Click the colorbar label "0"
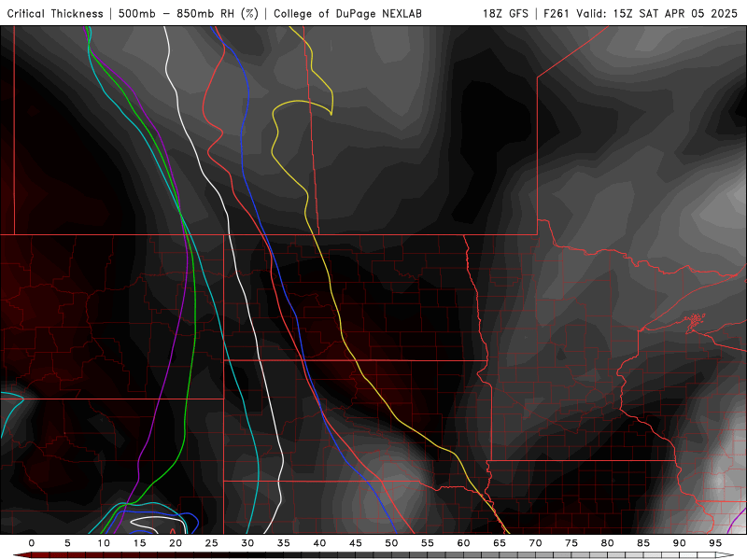747x560 pixels. point(32,543)
